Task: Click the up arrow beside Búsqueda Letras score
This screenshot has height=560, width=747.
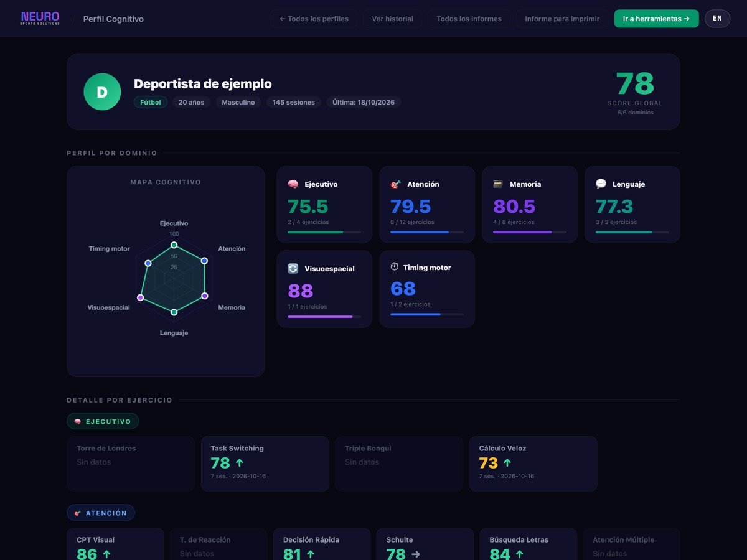Action: (x=520, y=554)
